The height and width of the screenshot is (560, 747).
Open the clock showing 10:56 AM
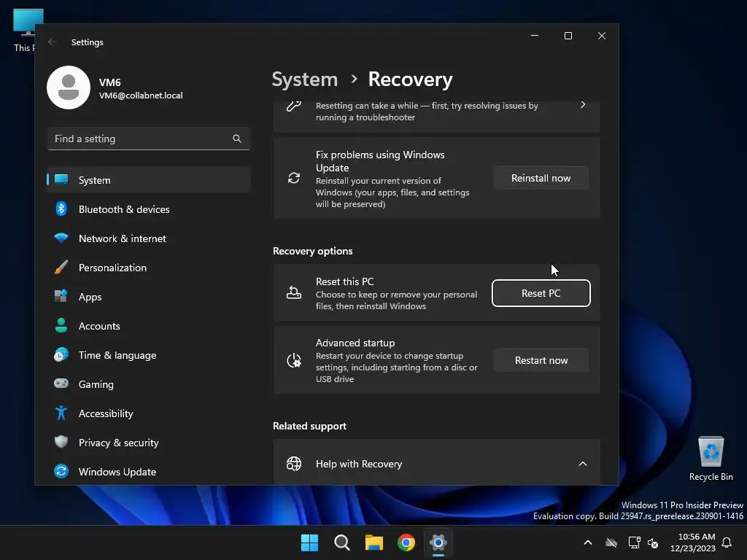tap(693, 542)
